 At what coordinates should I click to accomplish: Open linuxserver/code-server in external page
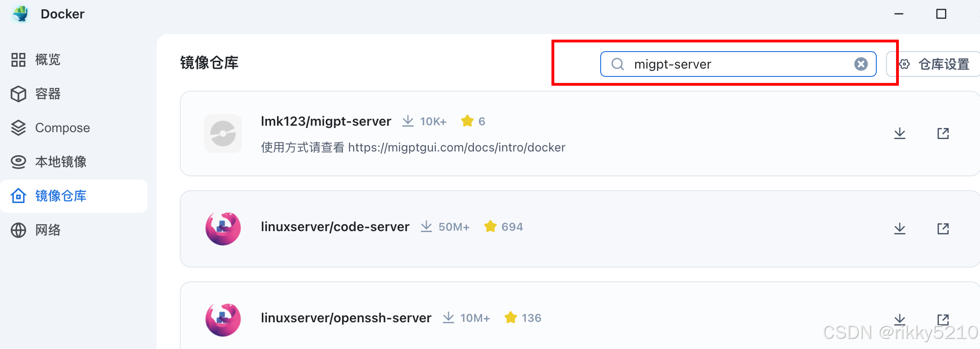943,229
